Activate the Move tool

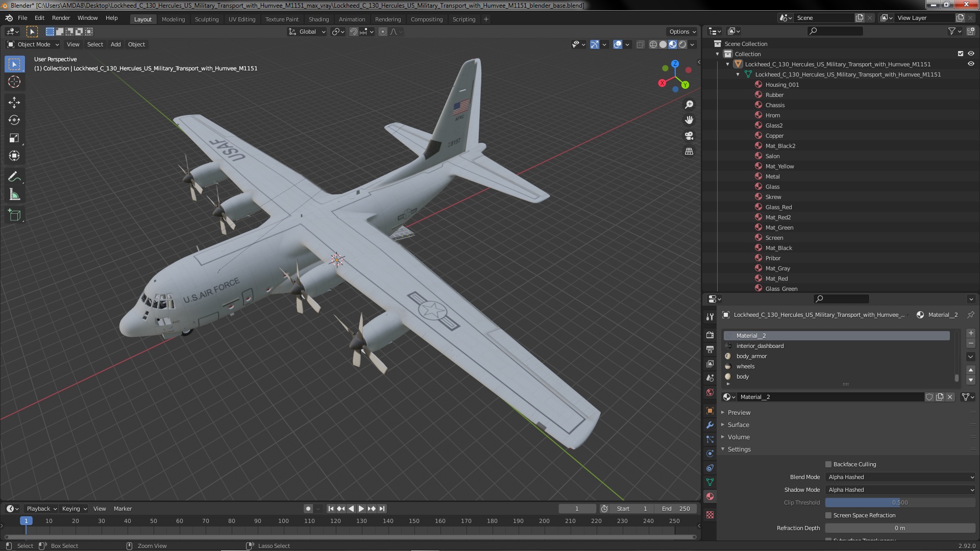pyautogui.click(x=14, y=102)
